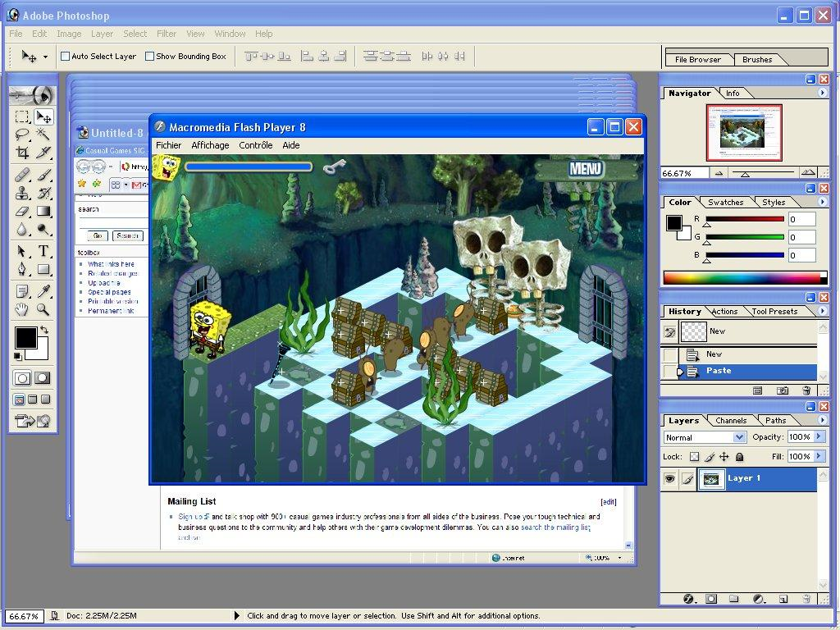
Task: Select the Crop tool
Action: click(x=22, y=152)
